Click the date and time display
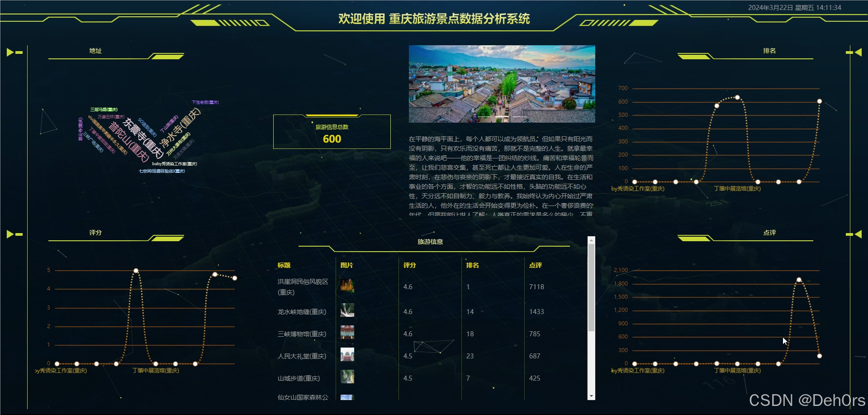This screenshot has width=868, height=415. pyautogui.click(x=795, y=8)
